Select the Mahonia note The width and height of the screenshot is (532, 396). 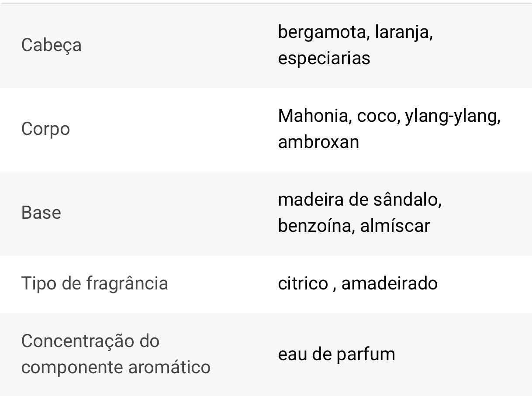point(313,116)
